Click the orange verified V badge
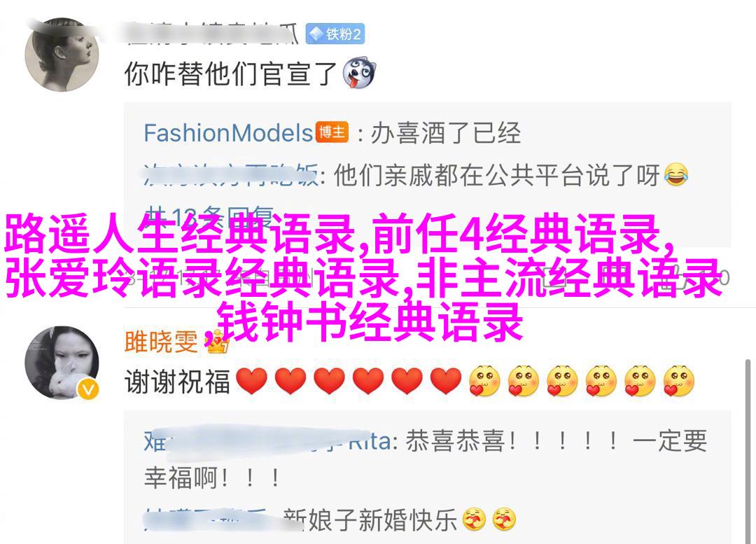 pyautogui.click(x=88, y=389)
